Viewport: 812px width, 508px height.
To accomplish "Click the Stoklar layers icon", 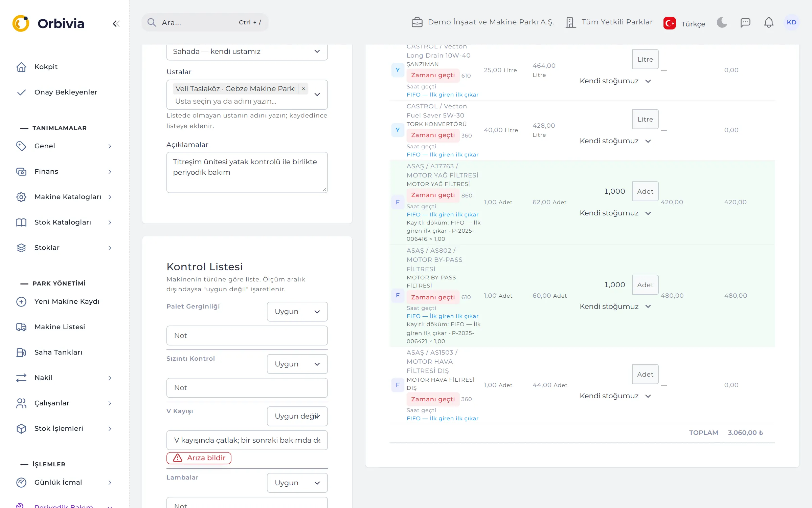I will 21,248.
